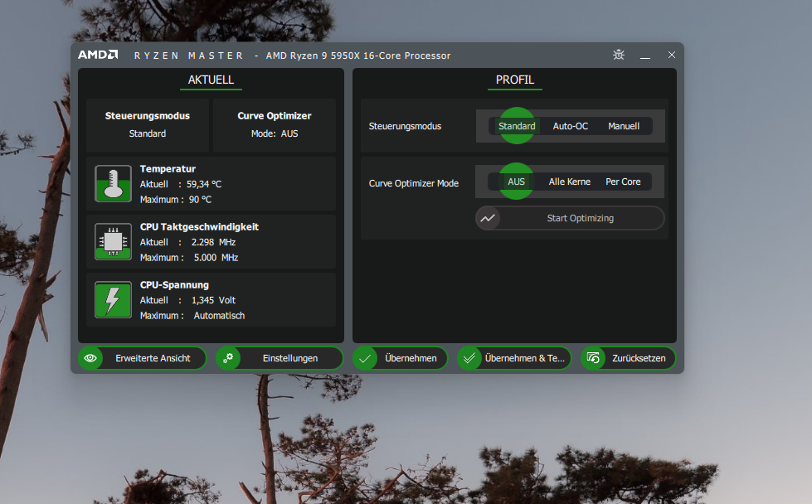Image resolution: width=812 pixels, height=504 pixels.
Task: Click the AMD Ryzen 9 5950X processor title
Action: pyautogui.click(x=358, y=56)
